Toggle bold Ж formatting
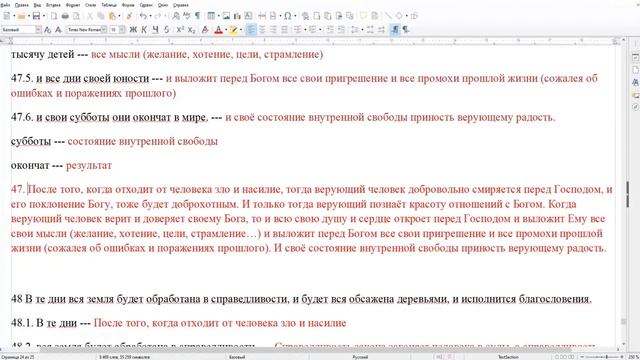The height and width of the screenshot is (360, 640). (x=133, y=30)
